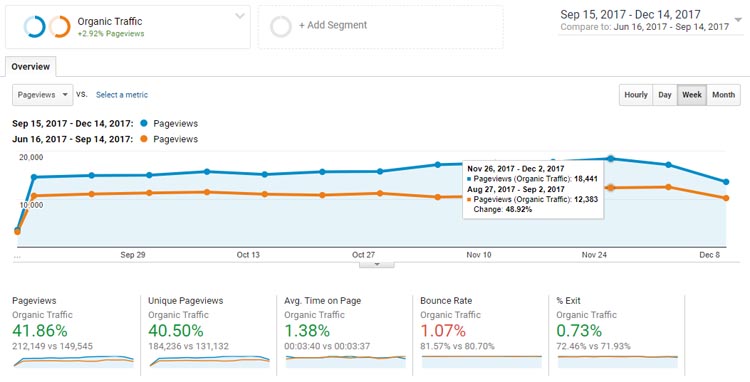Click the orange Organic Traffic donut icon
Viewport: 750px width, 382px height.
click(60, 27)
